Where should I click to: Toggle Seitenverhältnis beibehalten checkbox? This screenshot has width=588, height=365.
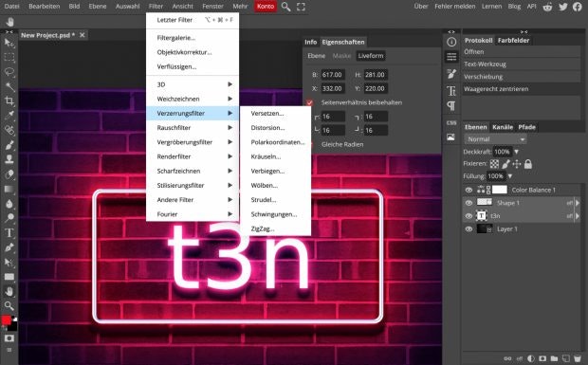(x=309, y=102)
